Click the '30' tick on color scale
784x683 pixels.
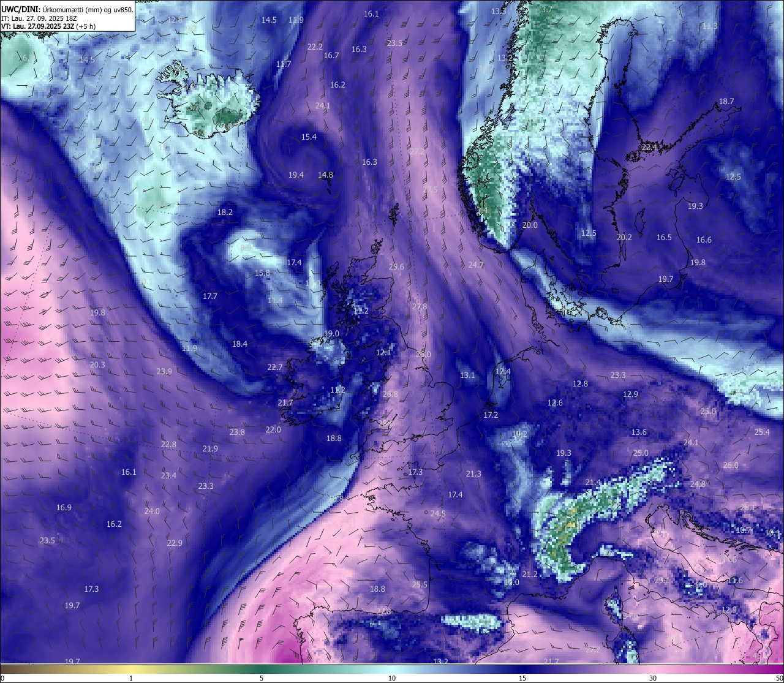653,678
